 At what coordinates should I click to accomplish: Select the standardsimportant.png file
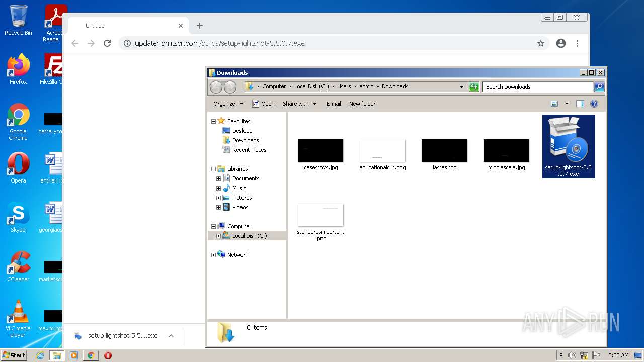click(320, 222)
